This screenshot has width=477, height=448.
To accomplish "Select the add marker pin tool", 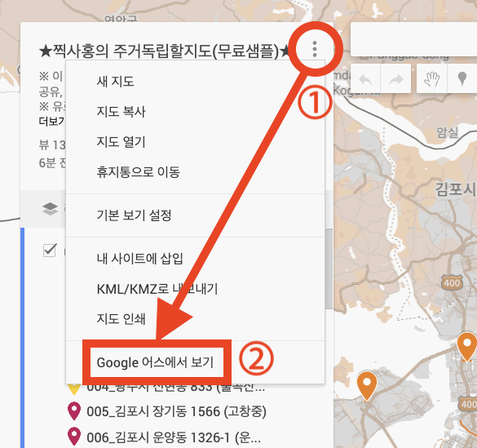I will coord(462,78).
